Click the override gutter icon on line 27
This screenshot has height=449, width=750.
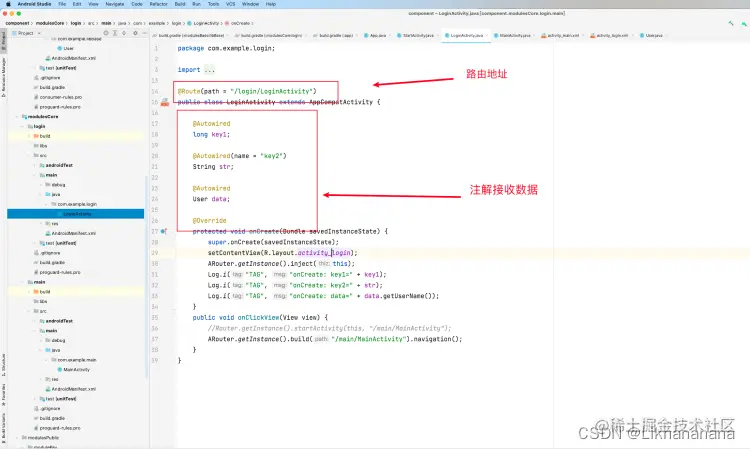[164, 231]
